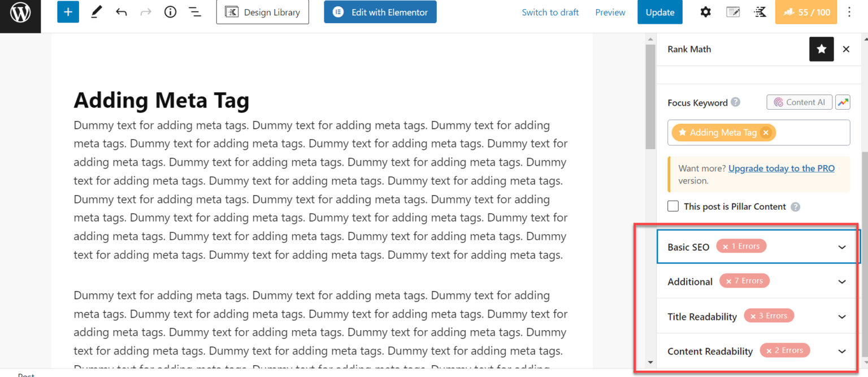Select the Tools pencil icon
The height and width of the screenshot is (377, 868).
point(96,11)
